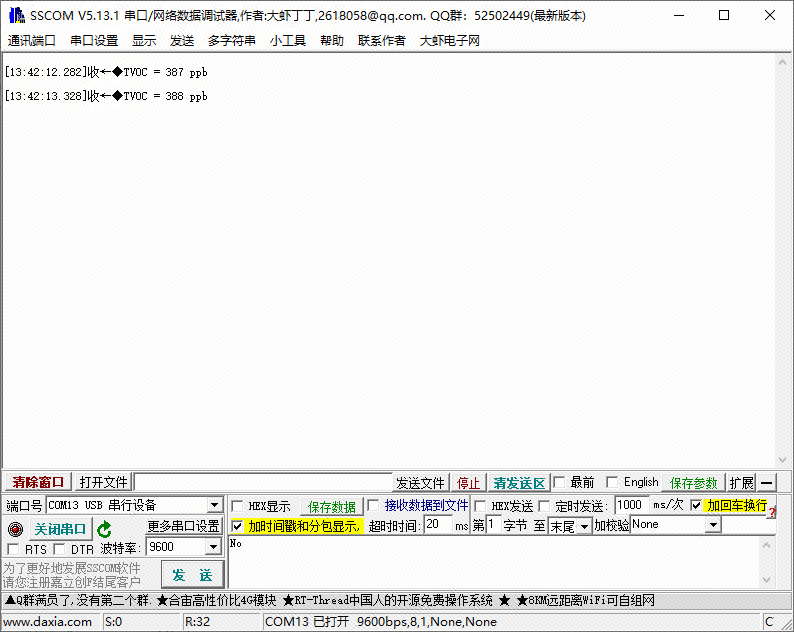Viewport: 794px width, 632px height.
Task: Click the 停止 button
Action: tap(468, 483)
